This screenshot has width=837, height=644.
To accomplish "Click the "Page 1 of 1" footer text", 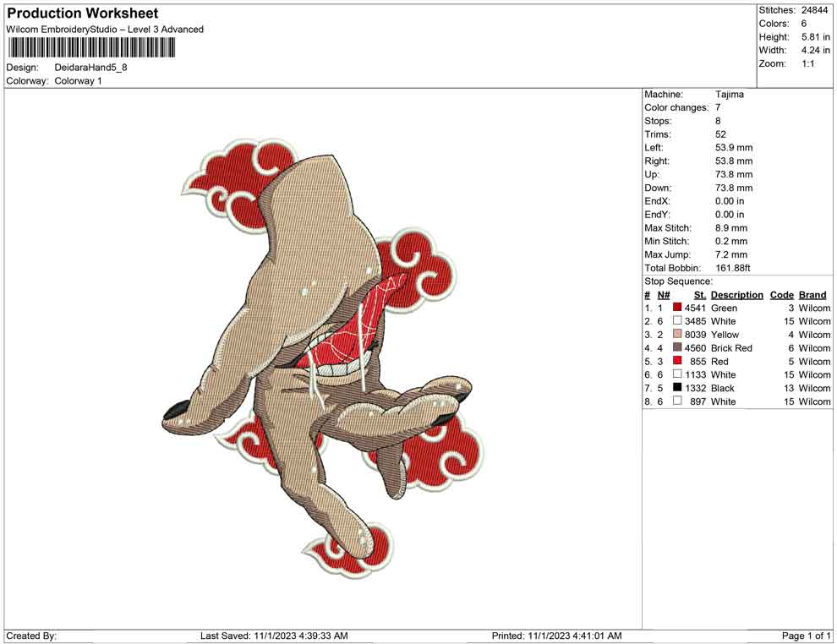I will coord(806,636).
